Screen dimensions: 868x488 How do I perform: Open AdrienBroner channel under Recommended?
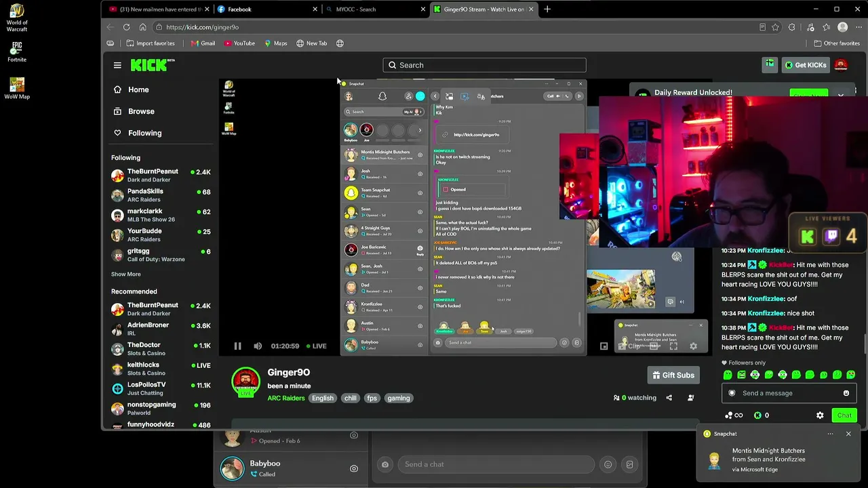(x=161, y=329)
